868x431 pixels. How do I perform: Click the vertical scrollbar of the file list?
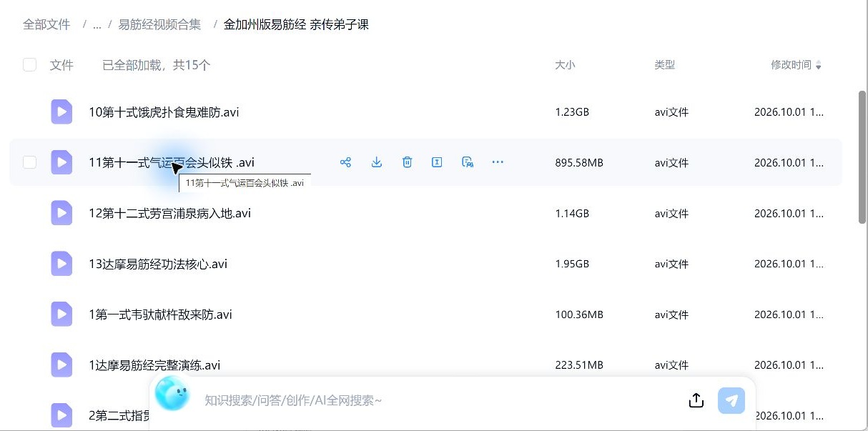point(862,157)
